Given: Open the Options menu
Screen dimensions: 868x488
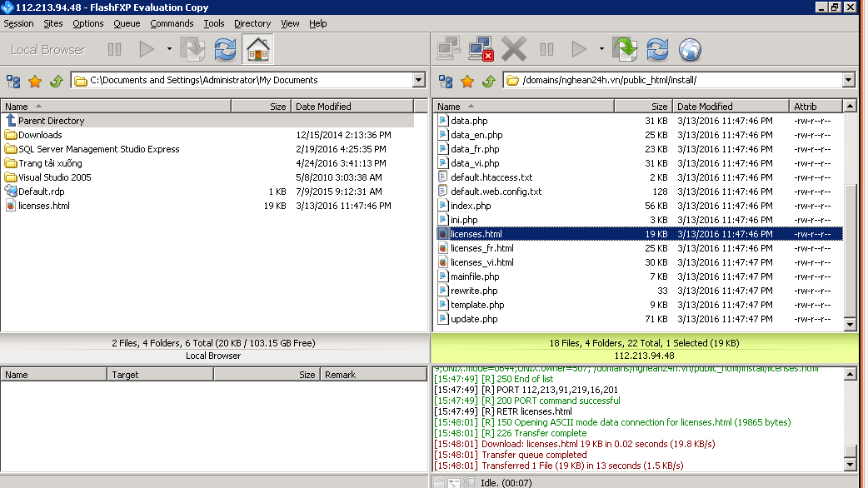Looking at the screenshot, I should click(88, 23).
